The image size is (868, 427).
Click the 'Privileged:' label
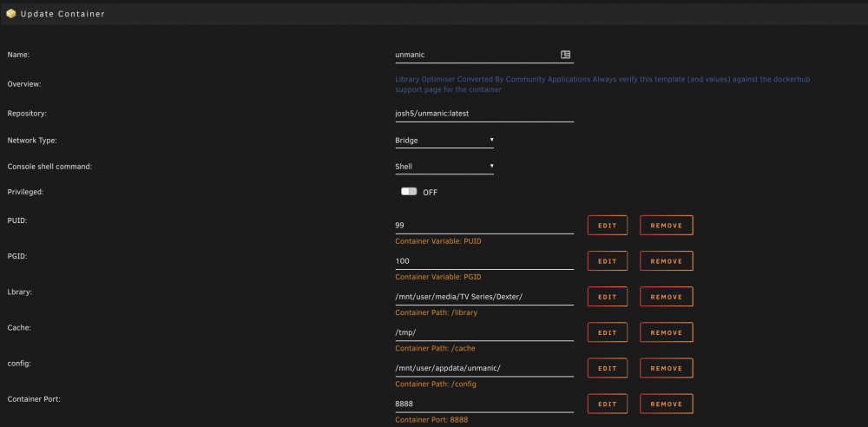tap(25, 192)
